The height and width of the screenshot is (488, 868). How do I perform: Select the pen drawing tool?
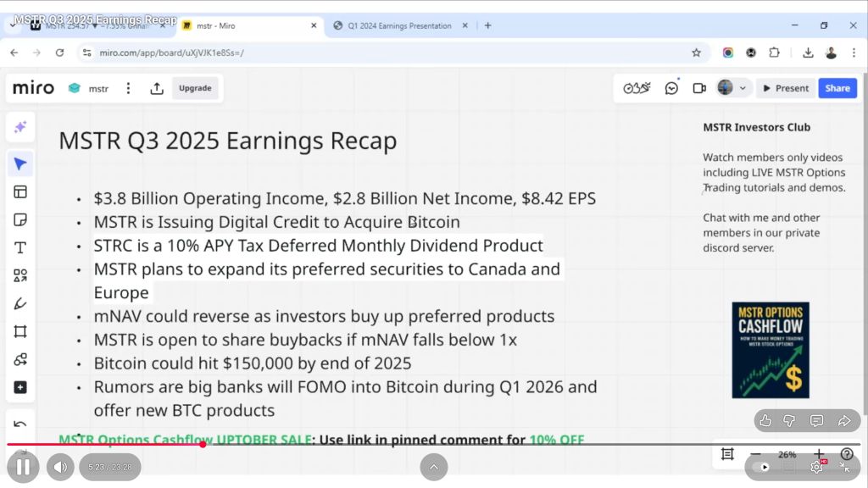click(x=20, y=303)
